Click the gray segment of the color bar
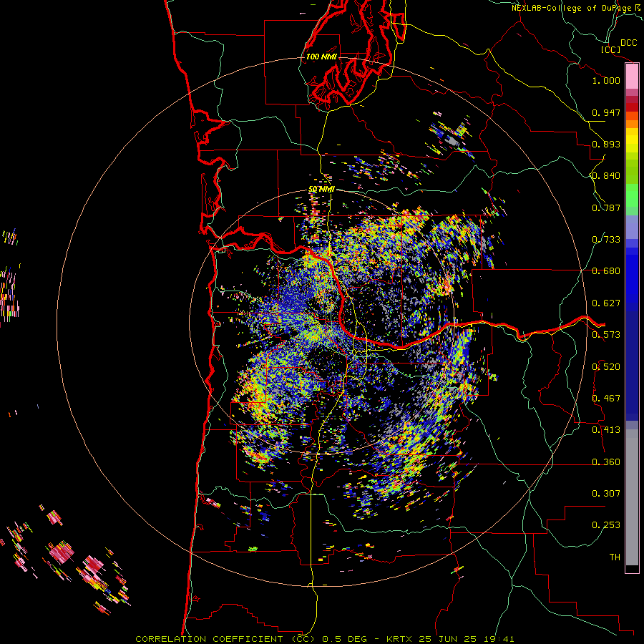This screenshot has height=644, width=644. coord(632,497)
